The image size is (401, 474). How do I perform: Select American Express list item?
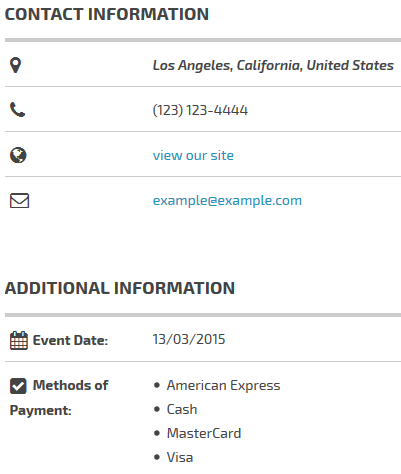(x=223, y=386)
